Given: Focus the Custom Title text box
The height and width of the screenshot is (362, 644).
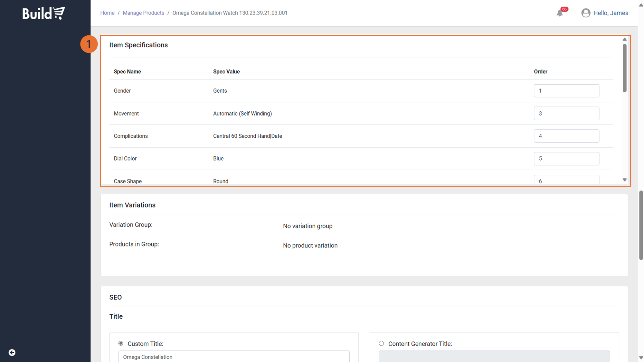Looking at the screenshot, I should pos(234,357).
